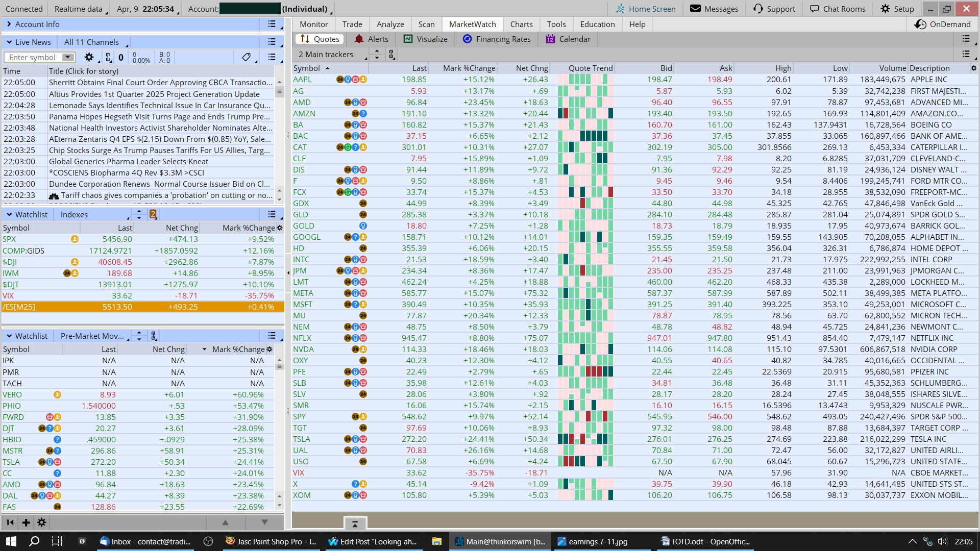Switch to the Charts tab

(x=521, y=24)
